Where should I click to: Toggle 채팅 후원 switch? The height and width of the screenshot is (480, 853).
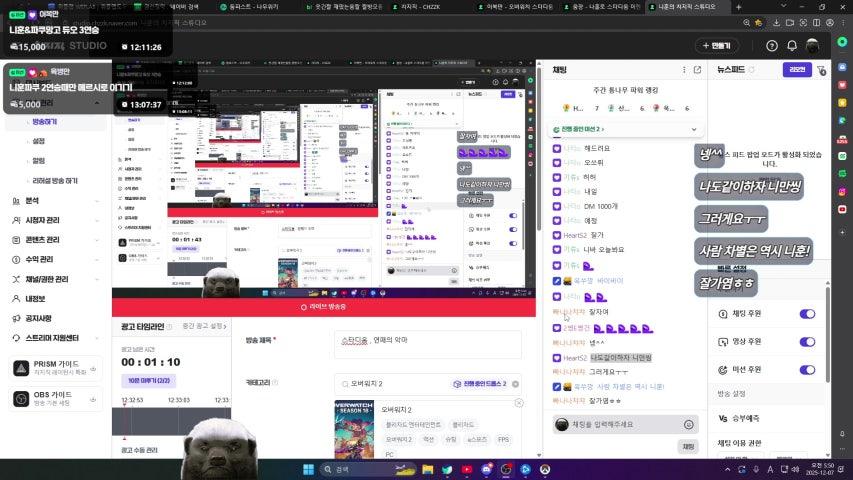(x=807, y=314)
